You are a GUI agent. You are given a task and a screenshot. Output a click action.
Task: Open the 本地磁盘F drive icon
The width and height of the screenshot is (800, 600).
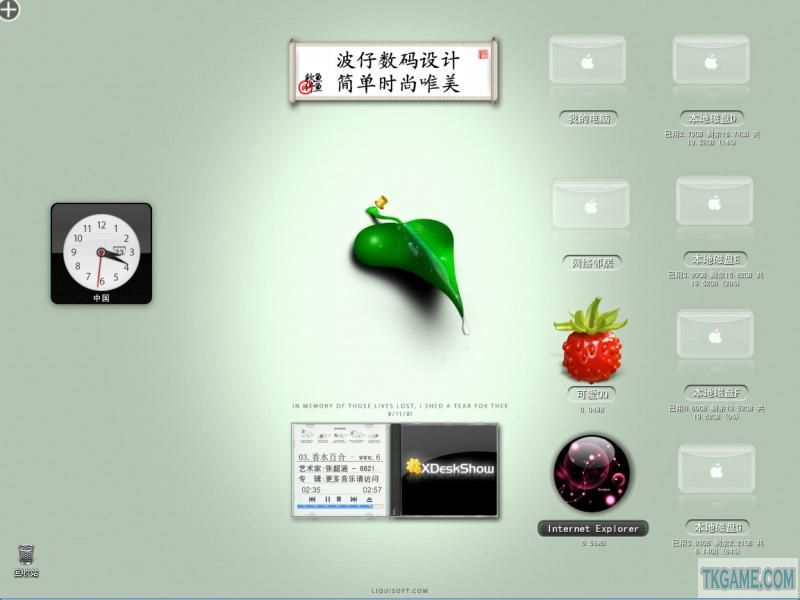715,334
